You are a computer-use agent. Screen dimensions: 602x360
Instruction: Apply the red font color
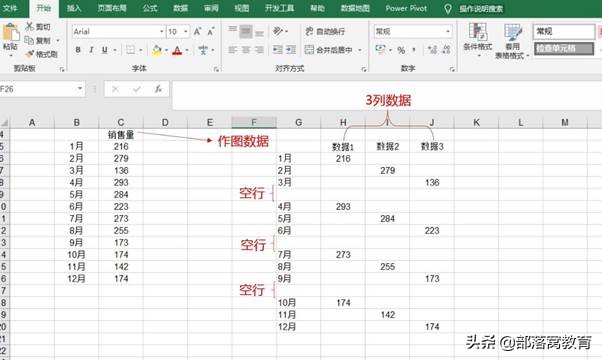[x=177, y=50]
